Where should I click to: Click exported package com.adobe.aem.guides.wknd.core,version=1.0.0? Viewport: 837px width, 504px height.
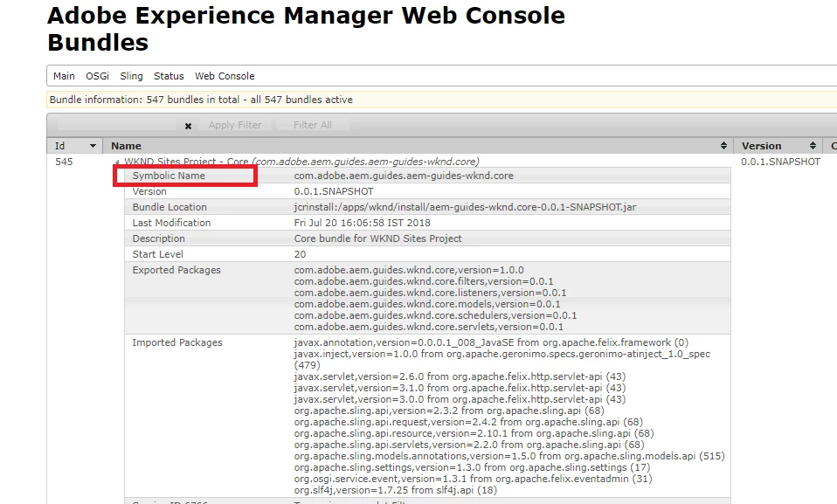tap(409, 270)
